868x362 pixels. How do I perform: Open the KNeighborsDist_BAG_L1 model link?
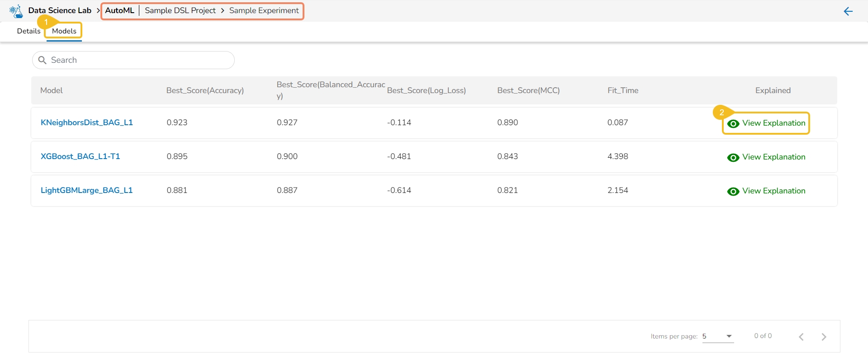click(87, 122)
